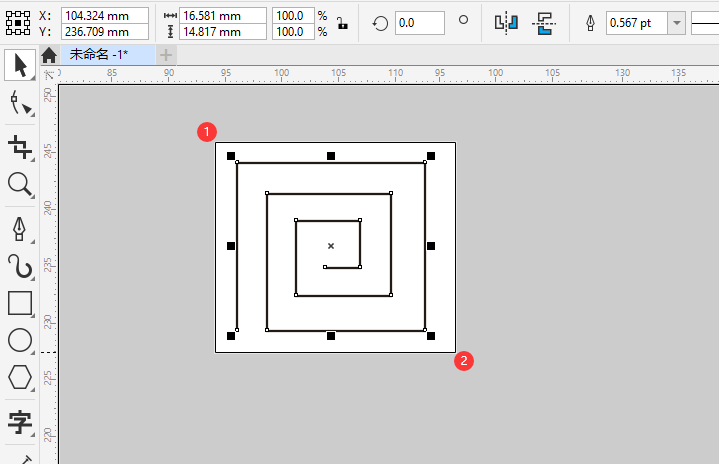Click the object height field 14.817 mm

coord(223,32)
